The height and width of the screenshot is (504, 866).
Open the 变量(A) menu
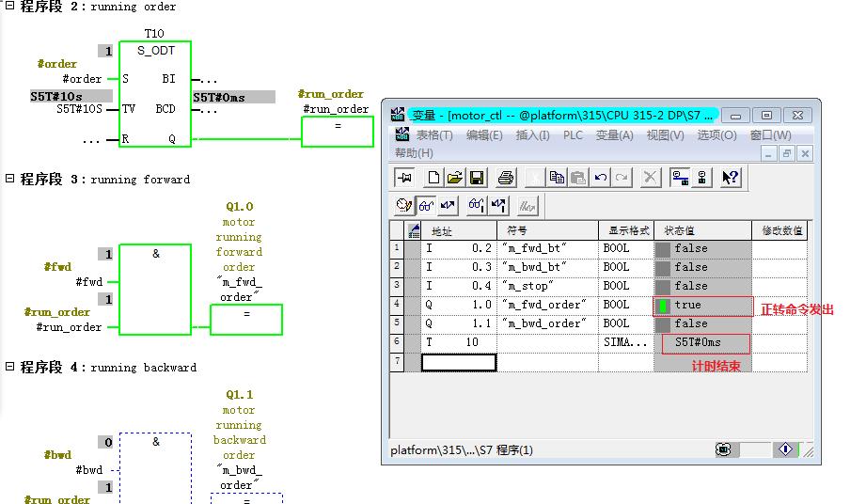(614, 135)
